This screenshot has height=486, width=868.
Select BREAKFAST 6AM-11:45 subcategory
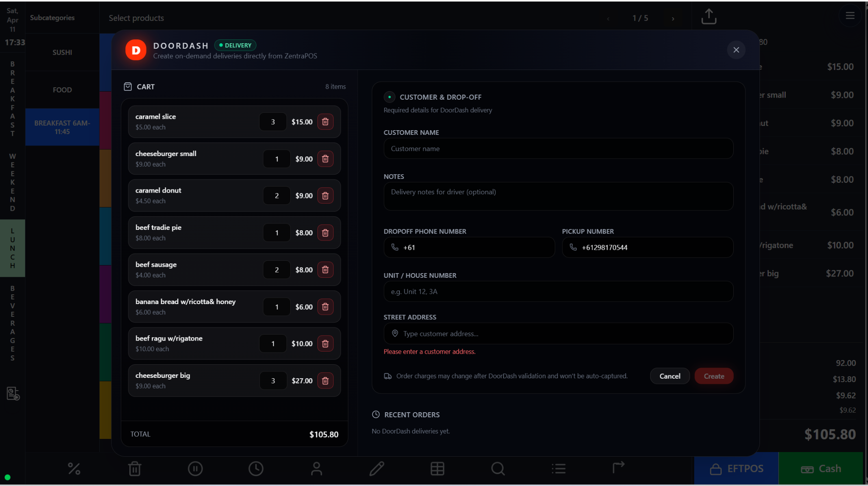point(62,127)
